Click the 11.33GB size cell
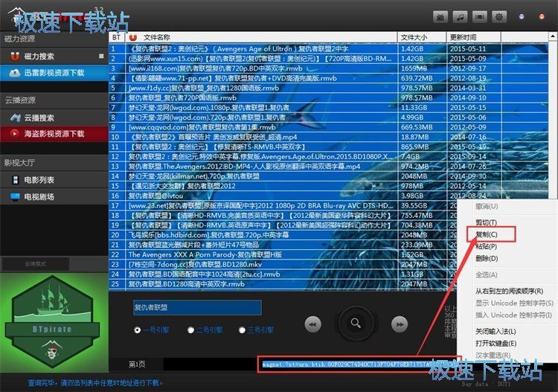Viewport: 558px width, 392px height. (422, 107)
